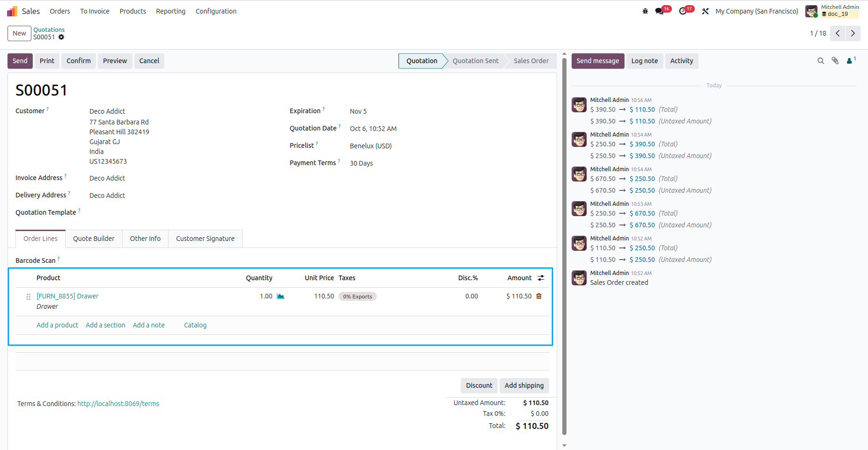Go to previous record with left chevron
Viewport: 868px width, 450px height.
point(838,33)
